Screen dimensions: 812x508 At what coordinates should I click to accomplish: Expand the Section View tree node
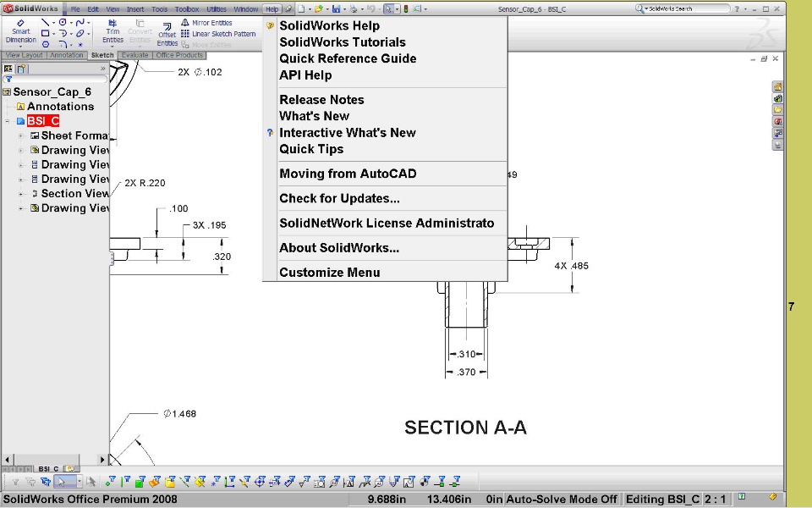[x=20, y=194]
